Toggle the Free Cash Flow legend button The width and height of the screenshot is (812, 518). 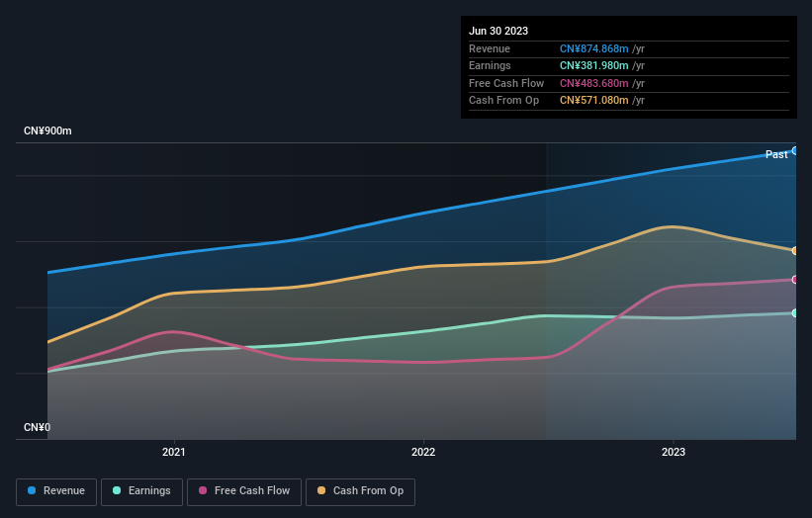pos(244,491)
